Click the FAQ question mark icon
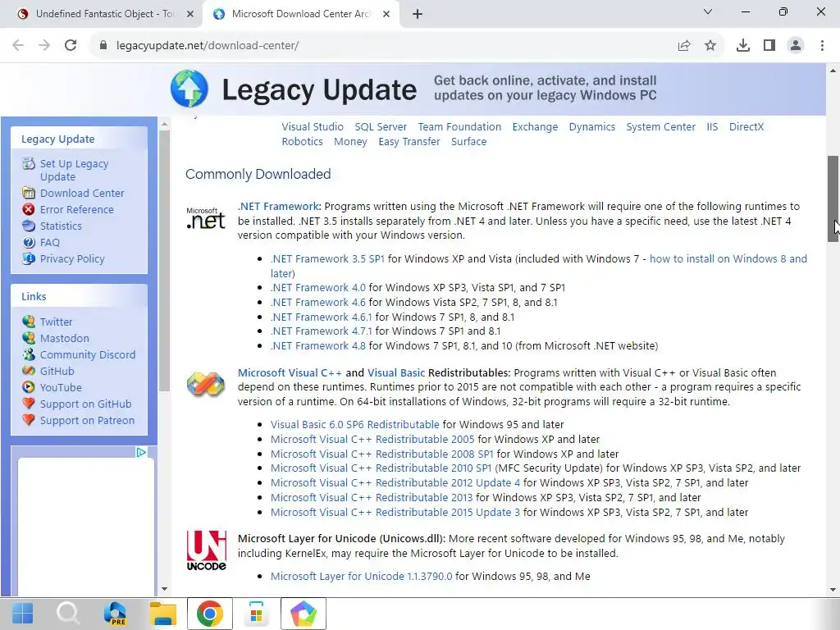This screenshot has height=630, width=840. tap(29, 242)
